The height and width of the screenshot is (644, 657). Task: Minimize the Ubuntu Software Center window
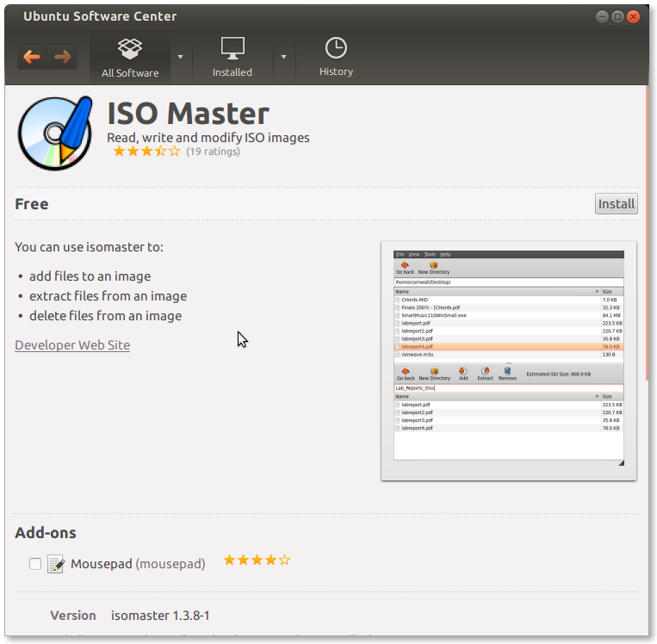(602, 16)
